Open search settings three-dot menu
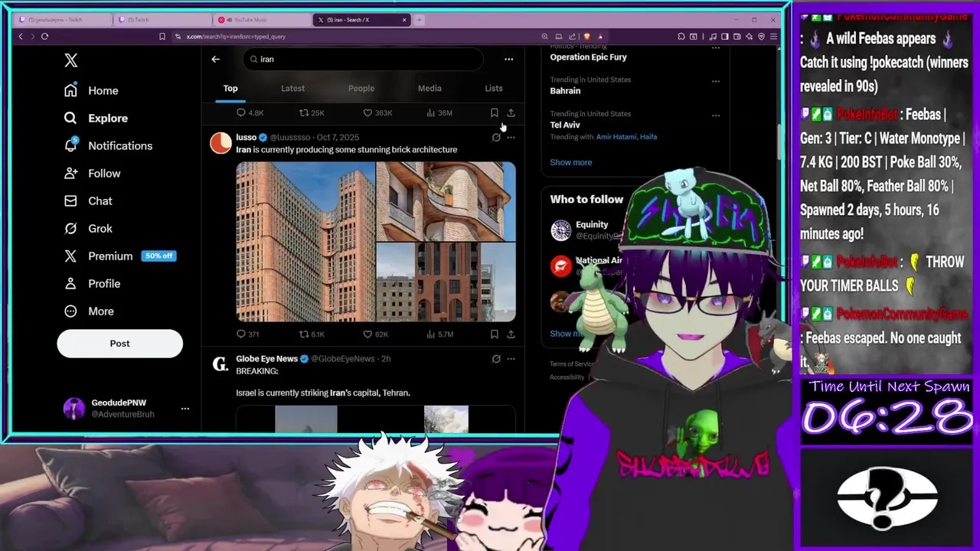The height and width of the screenshot is (551, 980). [508, 59]
